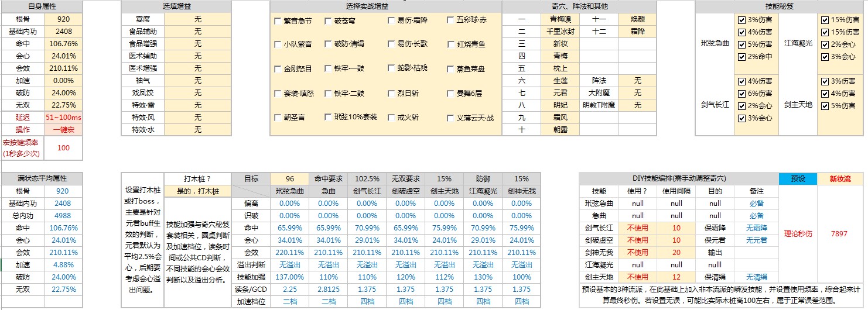The height and width of the screenshot is (310, 868).
Task: Uncheck the 6%伤害 checkbox under 剑气长江
Action: (741, 94)
